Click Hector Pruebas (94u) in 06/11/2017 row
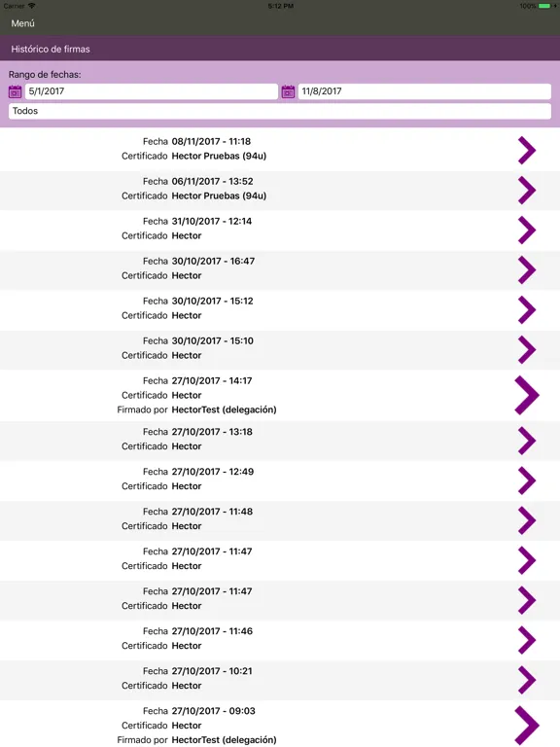 pyautogui.click(x=219, y=196)
